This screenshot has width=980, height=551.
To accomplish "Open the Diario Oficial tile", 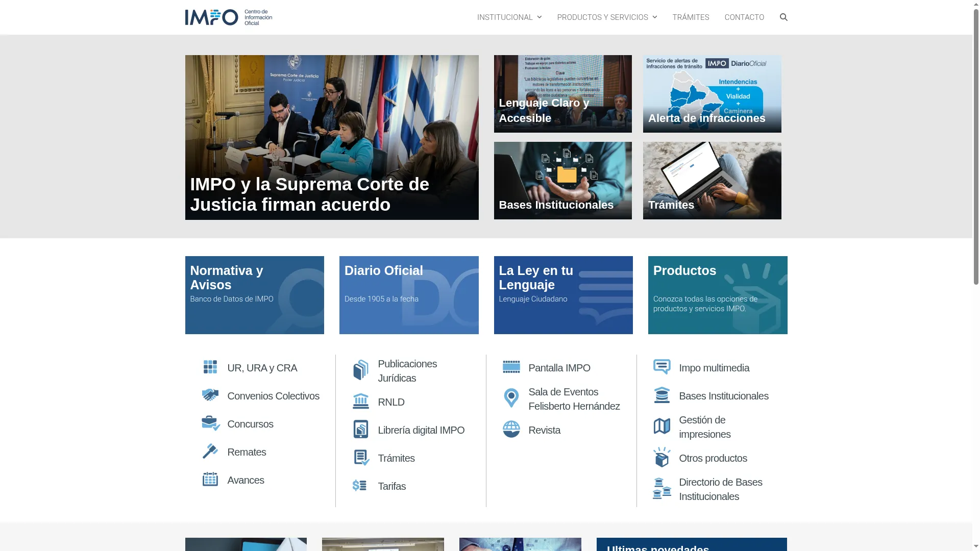I will [409, 295].
